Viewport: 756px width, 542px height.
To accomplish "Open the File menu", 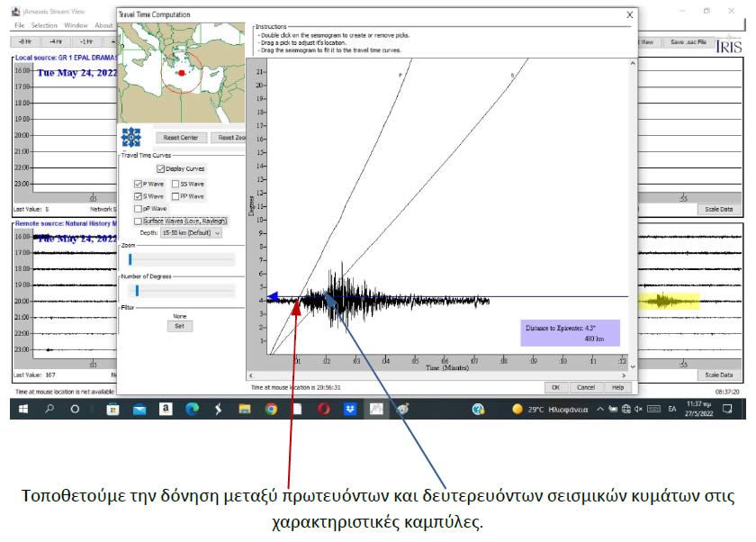I will coord(19,25).
